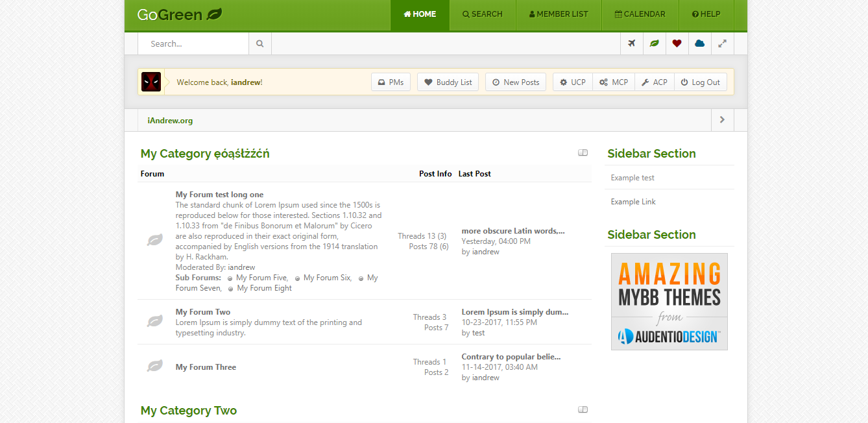
Task: Click the My Category Two title
Action: coord(189,411)
